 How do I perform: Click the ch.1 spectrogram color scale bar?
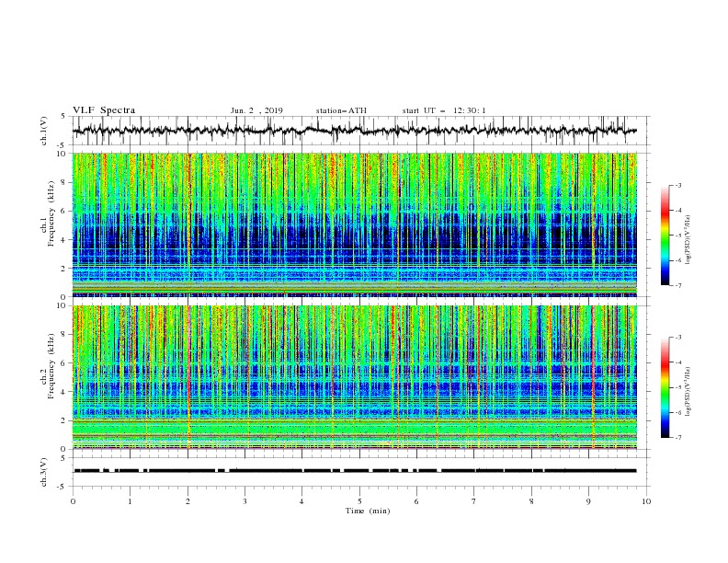(665, 236)
